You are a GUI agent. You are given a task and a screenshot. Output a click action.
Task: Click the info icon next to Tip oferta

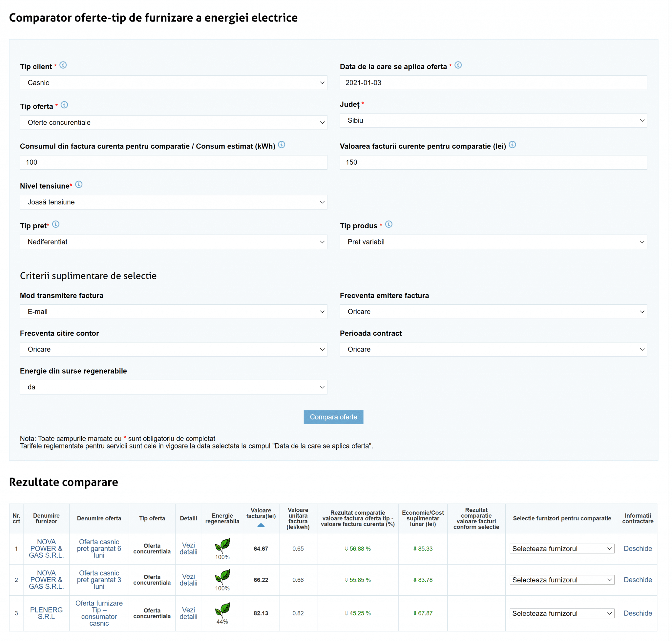click(64, 105)
